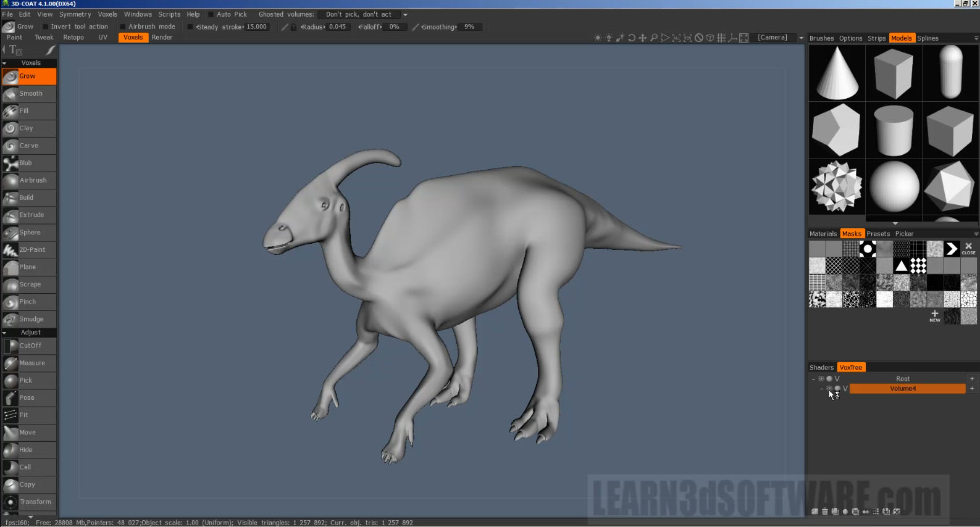Enable Airbrush mode checkbox
Screen dimensions: 980x527
click(x=123, y=27)
